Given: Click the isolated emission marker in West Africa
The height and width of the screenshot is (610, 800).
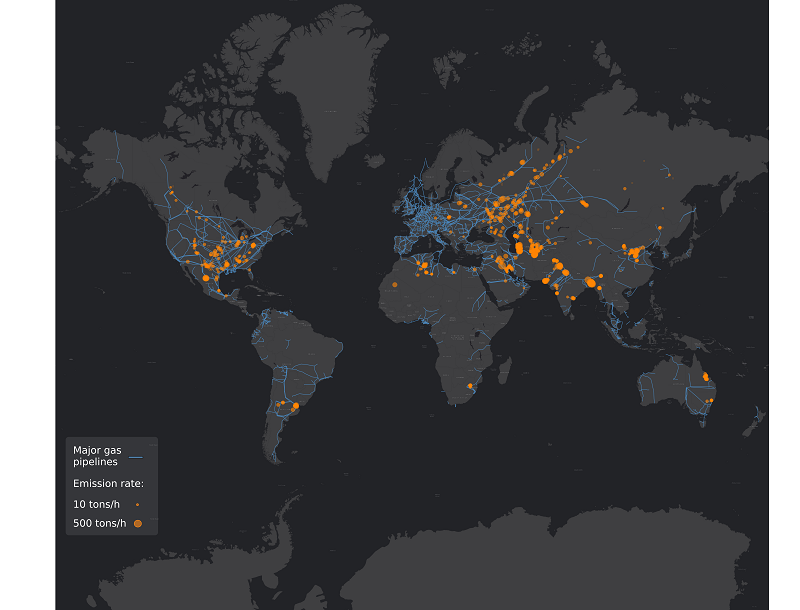Looking at the screenshot, I should 395,285.
